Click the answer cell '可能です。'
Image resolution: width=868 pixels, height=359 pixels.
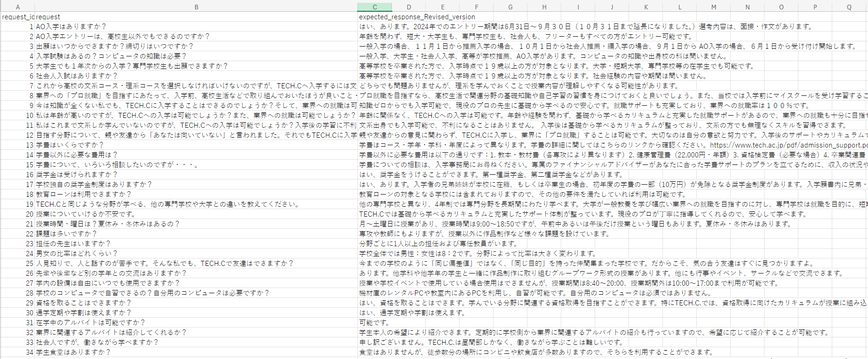coord(374,323)
